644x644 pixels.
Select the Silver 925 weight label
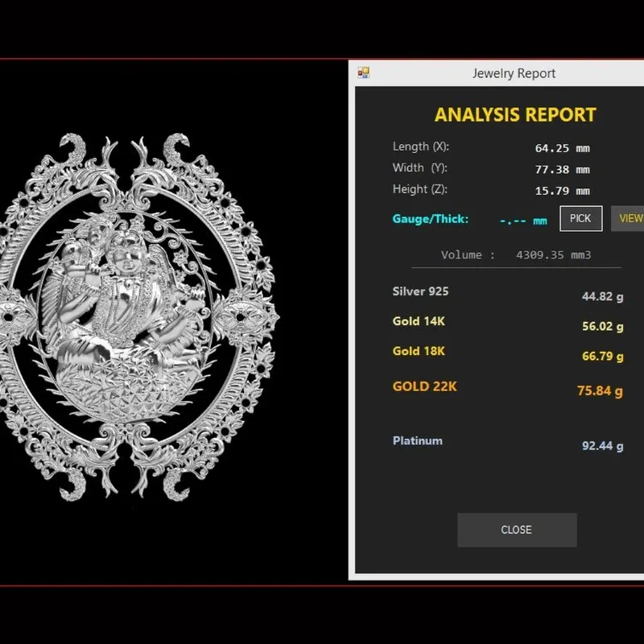pos(420,291)
